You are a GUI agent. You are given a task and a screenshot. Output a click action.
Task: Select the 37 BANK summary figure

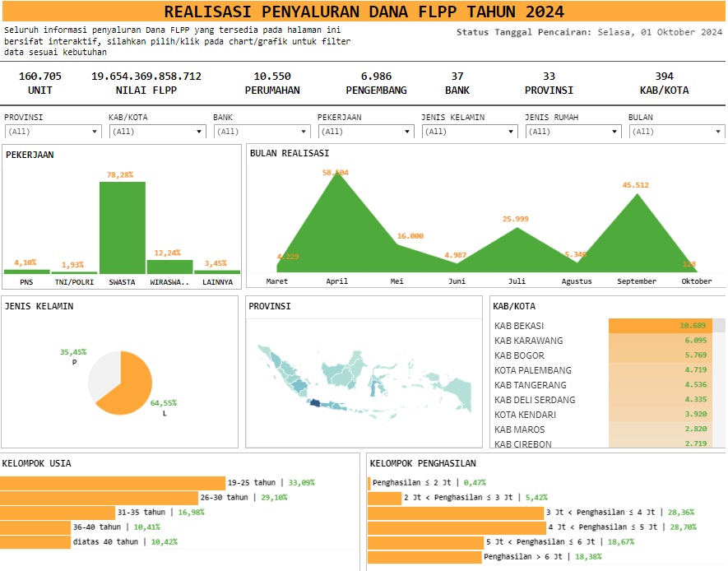[x=457, y=83]
